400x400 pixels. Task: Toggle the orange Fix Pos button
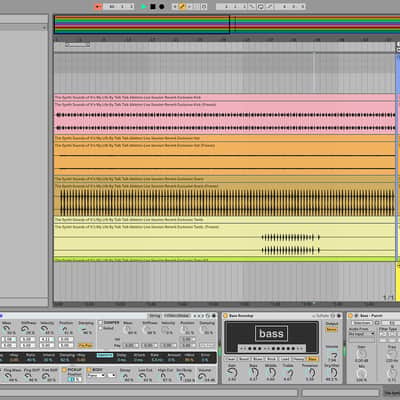(85, 345)
